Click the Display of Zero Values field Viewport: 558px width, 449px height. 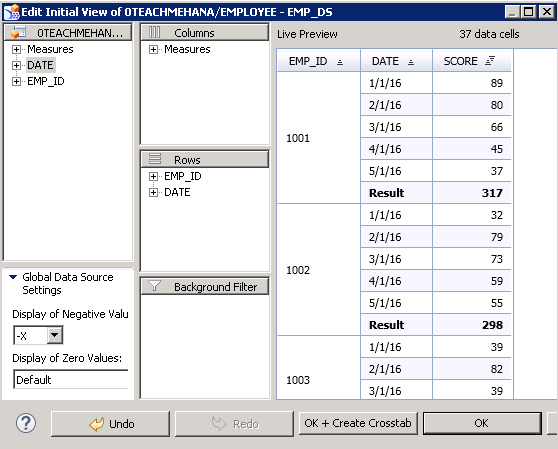pyautogui.click(x=70, y=379)
